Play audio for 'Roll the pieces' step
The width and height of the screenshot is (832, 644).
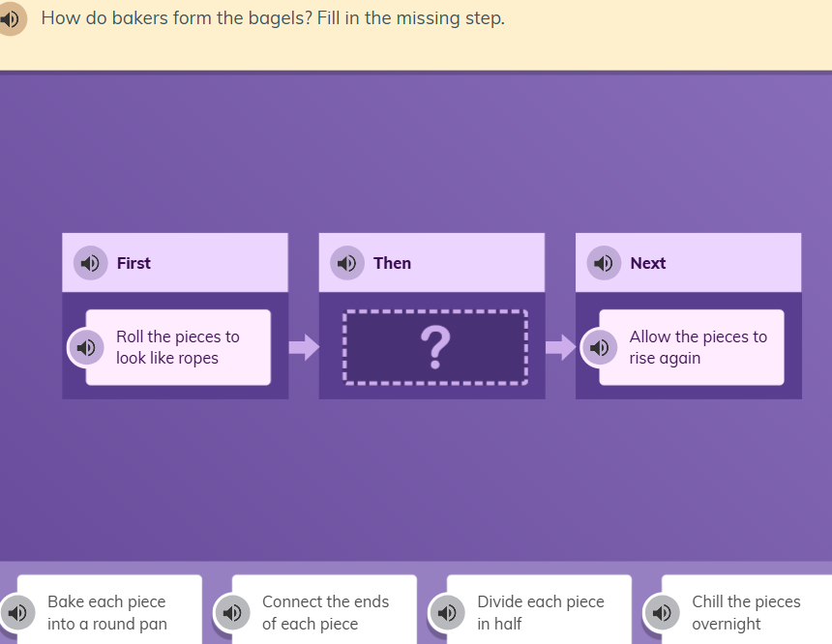coord(85,347)
